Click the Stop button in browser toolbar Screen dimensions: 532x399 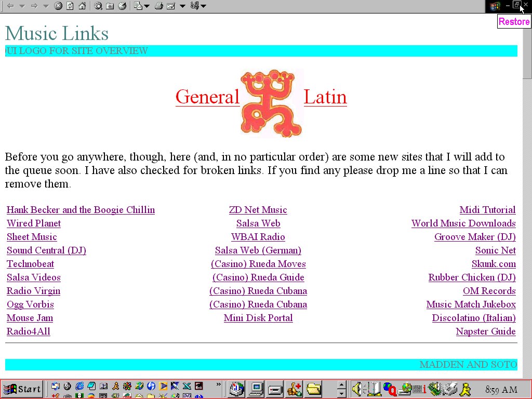(59, 6)
